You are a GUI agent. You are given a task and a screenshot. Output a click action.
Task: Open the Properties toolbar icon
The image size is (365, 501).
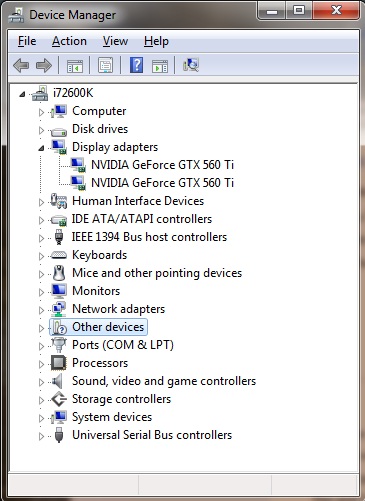click(x=105, y=65)
